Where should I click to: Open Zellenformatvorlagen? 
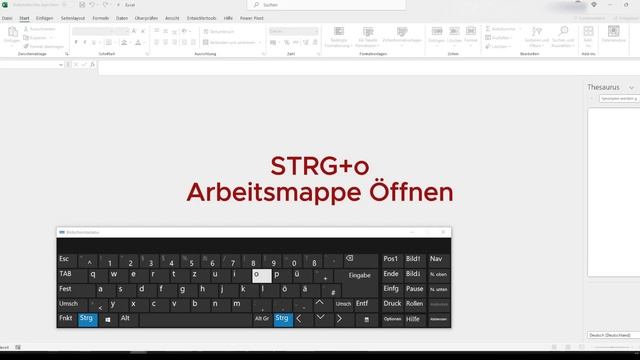[402, 35]
